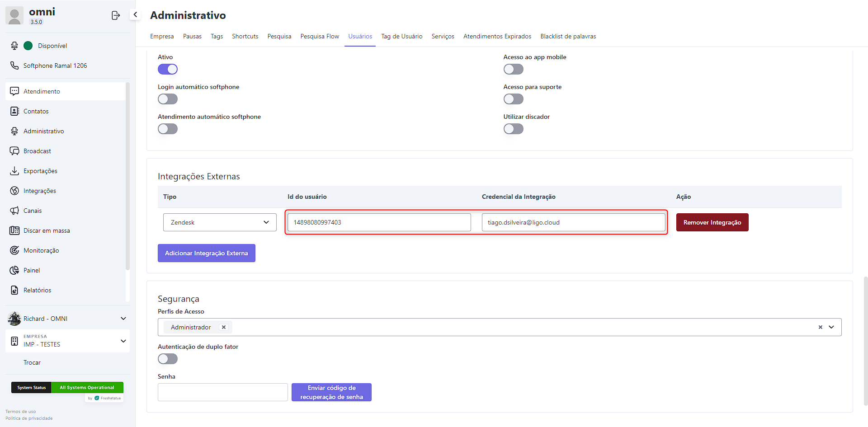The height and width of the screenshot is (427, 868).
Task: Click the logout icon next to omni
Action: pos(115,15)
